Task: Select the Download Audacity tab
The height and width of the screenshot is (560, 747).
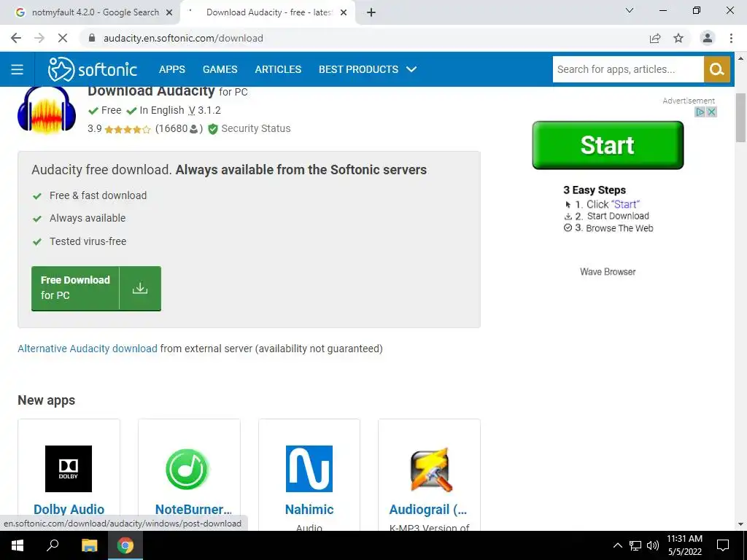Action: tap(268, 13)
